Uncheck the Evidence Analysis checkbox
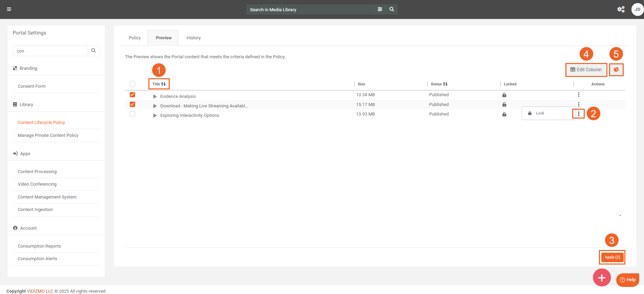This screenshot has width=644, height=294. pos(132,95)
